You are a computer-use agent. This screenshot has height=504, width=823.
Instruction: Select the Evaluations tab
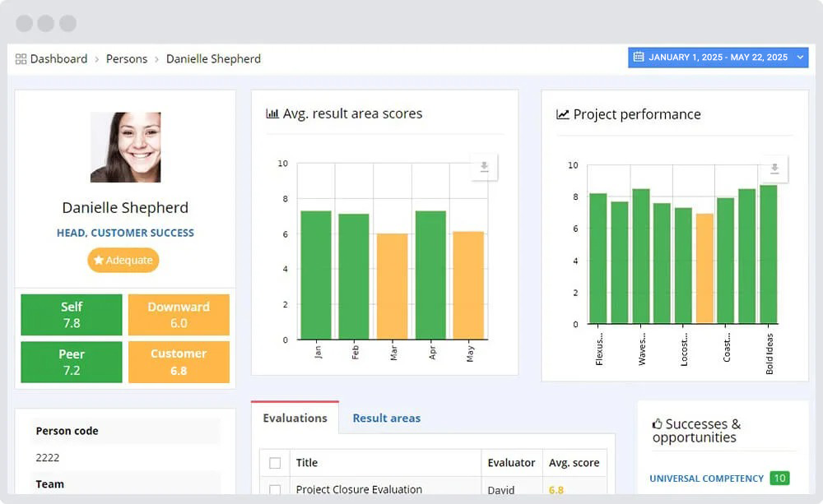pyautogui.click(x=294, y=418)
